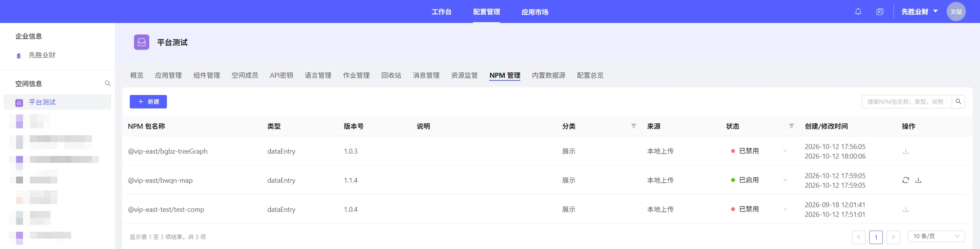Open status dropdown for bgbz-treeGraph row
The width and height of the screenshot is (980, 249).
(x=785, y=151)
